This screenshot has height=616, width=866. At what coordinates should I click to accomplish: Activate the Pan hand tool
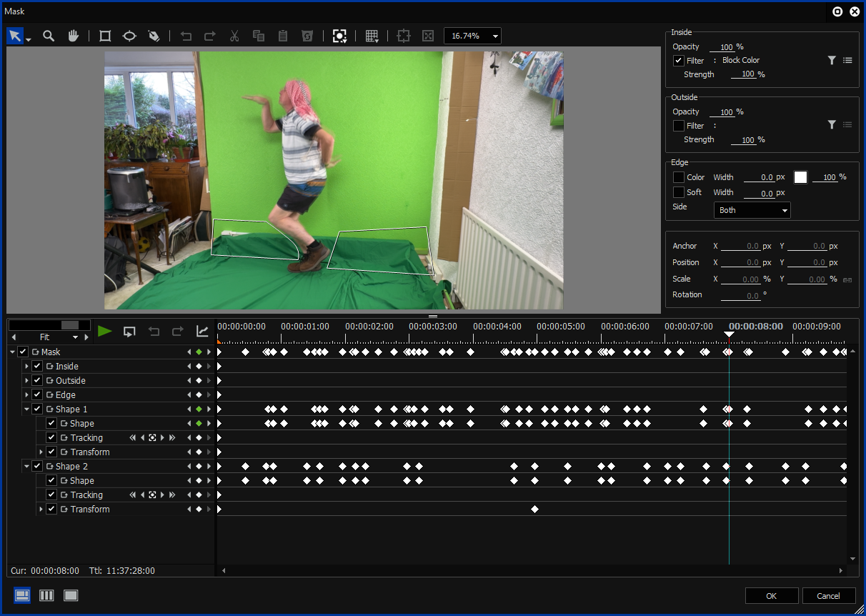[73, 36]
